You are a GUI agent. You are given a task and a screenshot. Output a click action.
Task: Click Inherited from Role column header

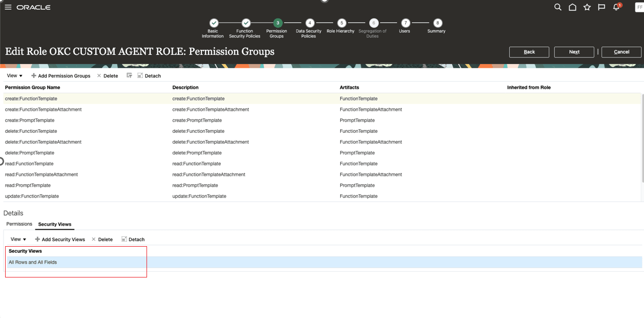point(529,87)
